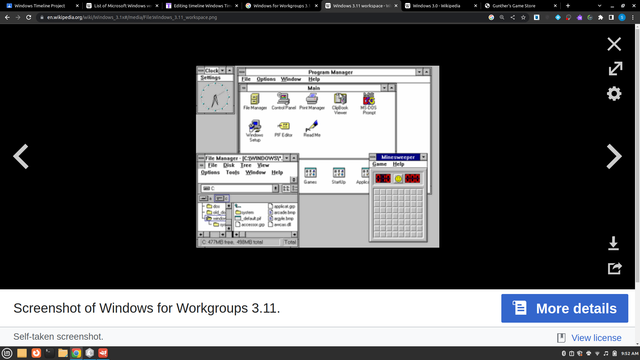Switch to List of Microsoft Windows versions tab
640x360 pixels.
[x=122, y=6]
